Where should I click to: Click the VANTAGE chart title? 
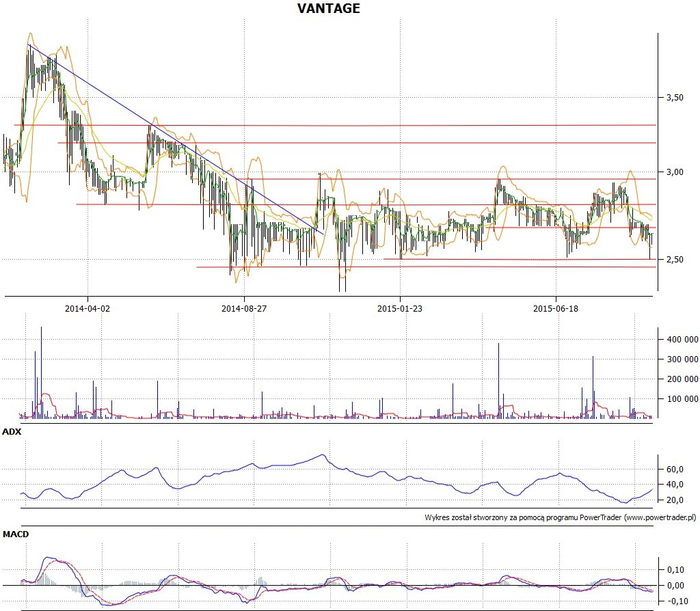point(329,8)
